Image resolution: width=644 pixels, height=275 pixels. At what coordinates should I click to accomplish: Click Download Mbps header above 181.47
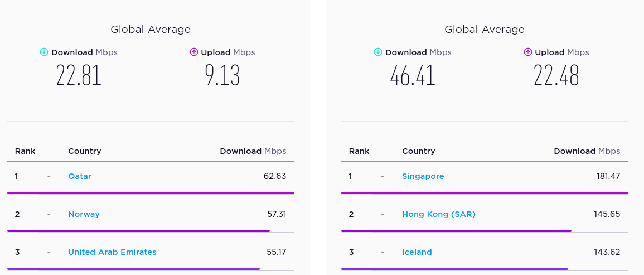pyautogui.click(x=587, y=151)
